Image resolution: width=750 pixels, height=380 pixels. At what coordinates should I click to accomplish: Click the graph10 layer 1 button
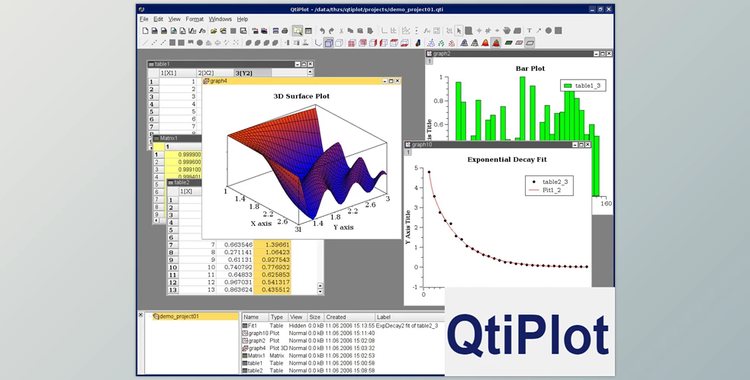pos(408,152)
